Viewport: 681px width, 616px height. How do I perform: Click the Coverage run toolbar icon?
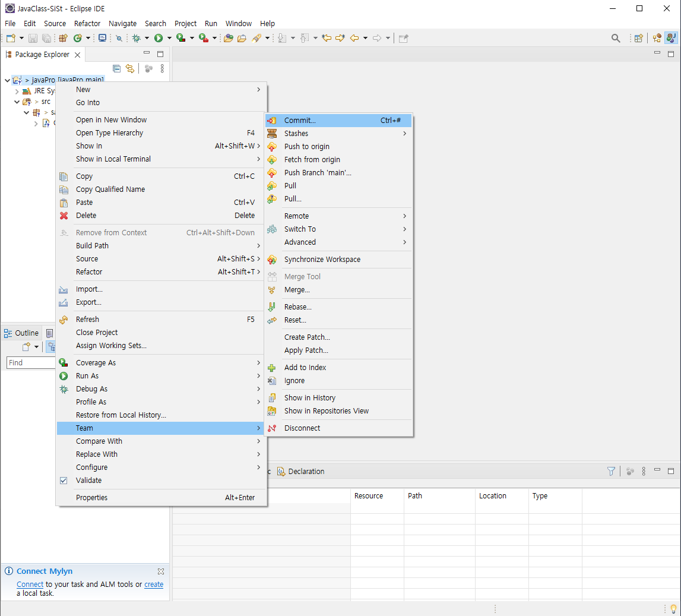click(181, 38)
